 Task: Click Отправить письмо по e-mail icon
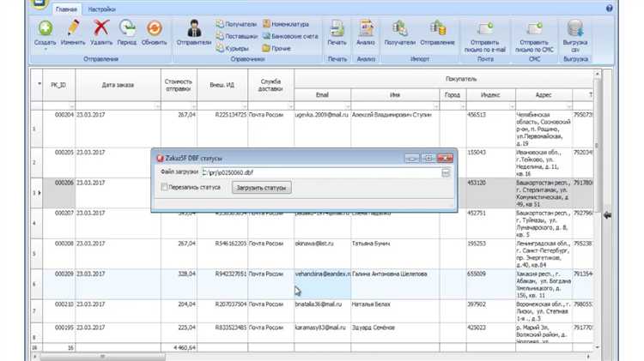coord(485,30)
